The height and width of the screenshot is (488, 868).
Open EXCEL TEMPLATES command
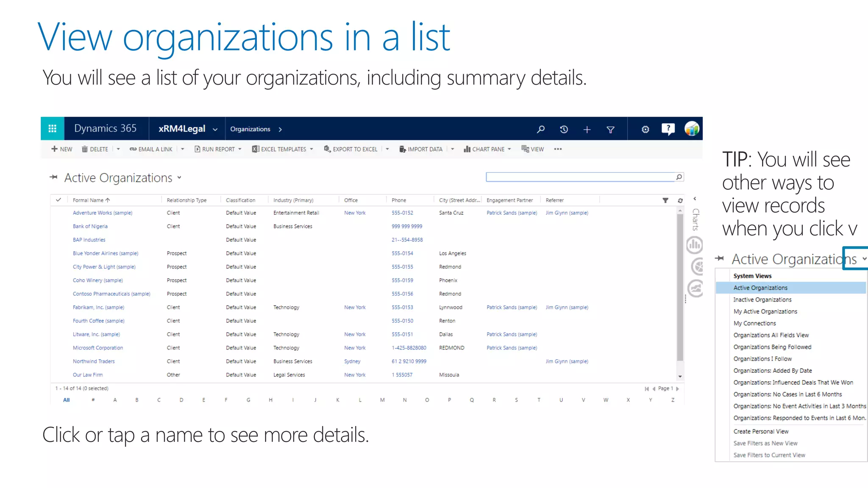283,149
